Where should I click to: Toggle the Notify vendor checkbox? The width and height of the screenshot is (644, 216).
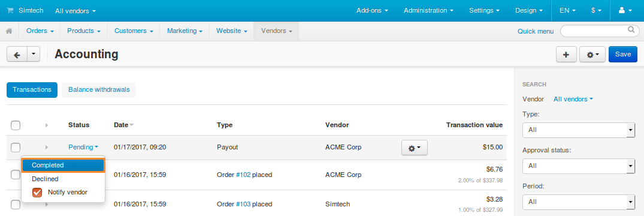pos(37,192)
